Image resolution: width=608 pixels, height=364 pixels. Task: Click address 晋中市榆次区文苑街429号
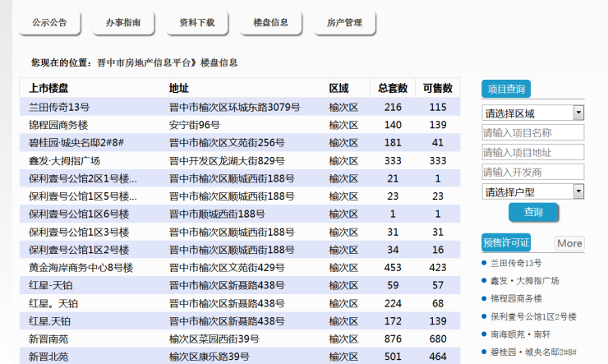click(x=227, y=268)
